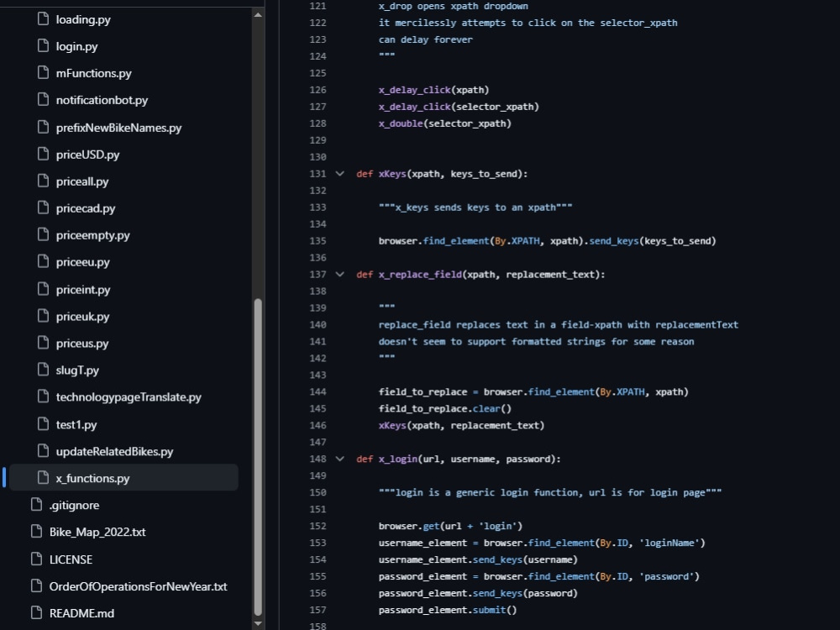
Task: Click 'can delay forever' comment line
Action: point(425,39)
